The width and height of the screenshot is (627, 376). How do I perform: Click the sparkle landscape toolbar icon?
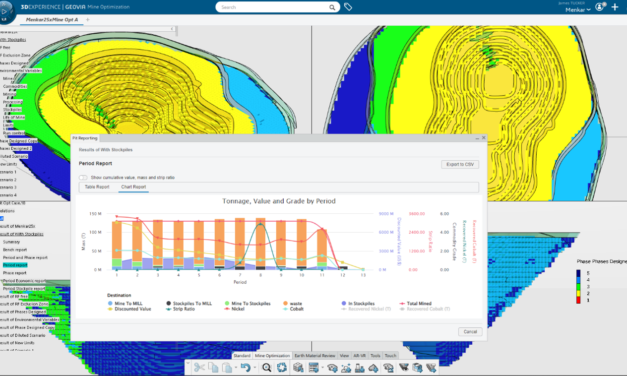click(346, 367)
